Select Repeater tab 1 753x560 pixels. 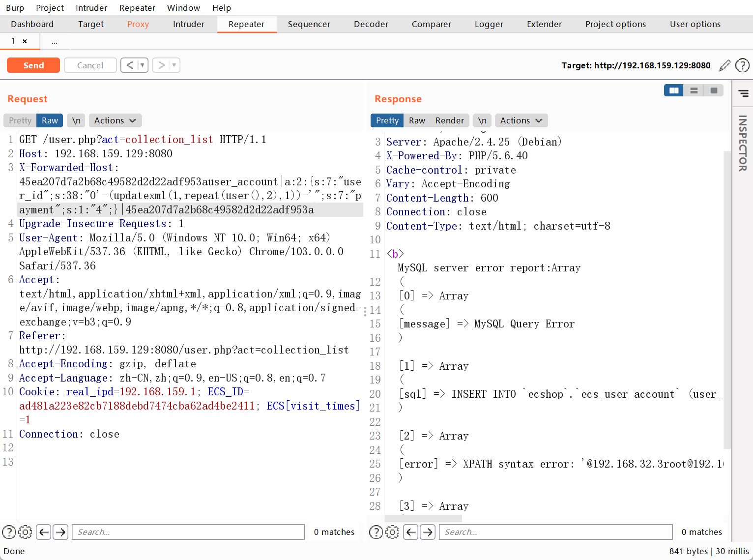[x=13, y=41]
